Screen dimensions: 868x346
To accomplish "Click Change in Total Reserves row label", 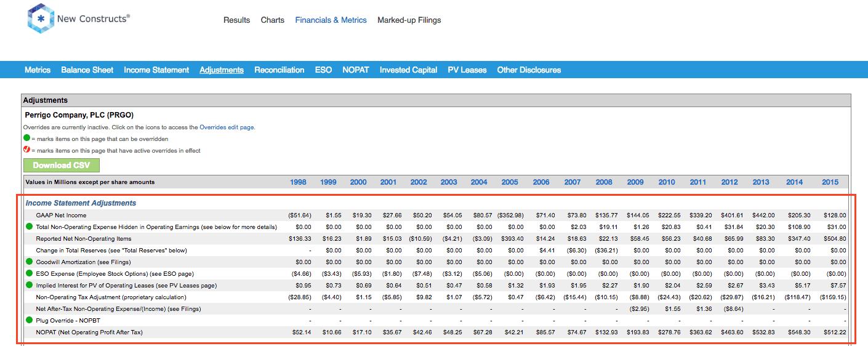I will coord(111,251).
